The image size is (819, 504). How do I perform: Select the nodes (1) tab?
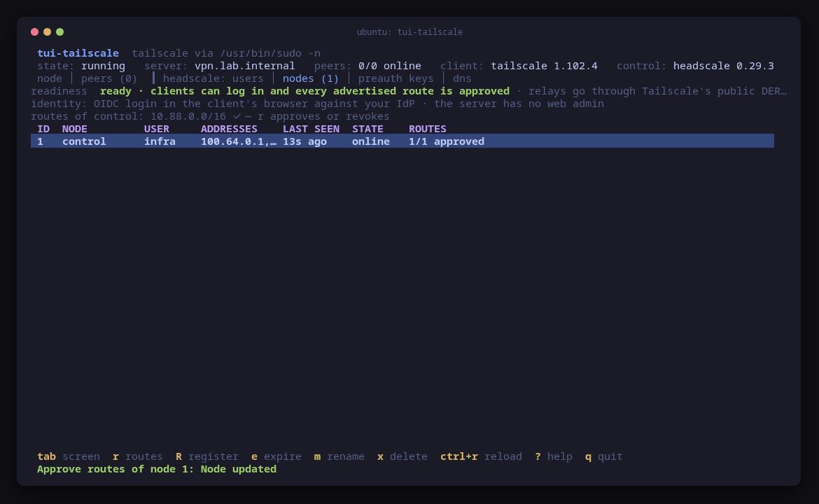(310, 78)
